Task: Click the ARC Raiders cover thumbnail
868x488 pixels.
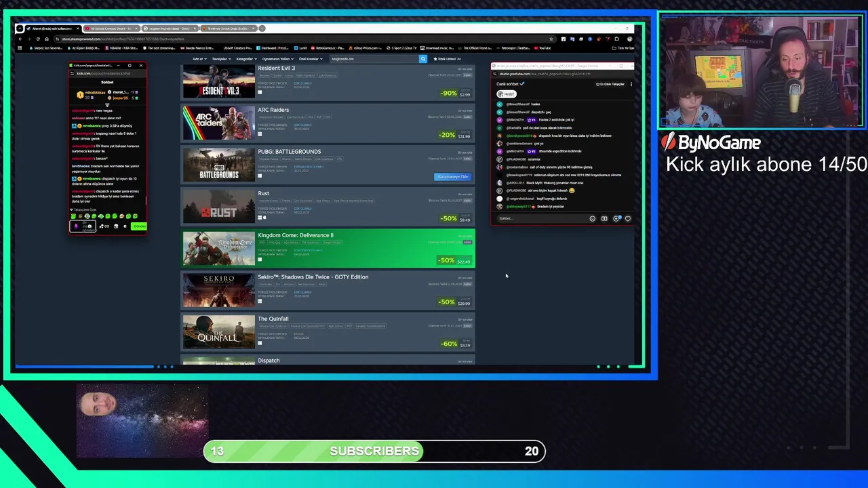Action: (x=218, y=123)
